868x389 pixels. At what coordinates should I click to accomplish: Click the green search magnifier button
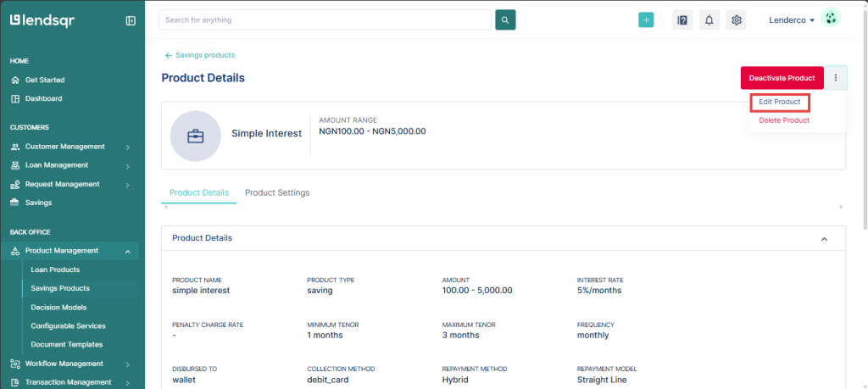click(505, 19)
